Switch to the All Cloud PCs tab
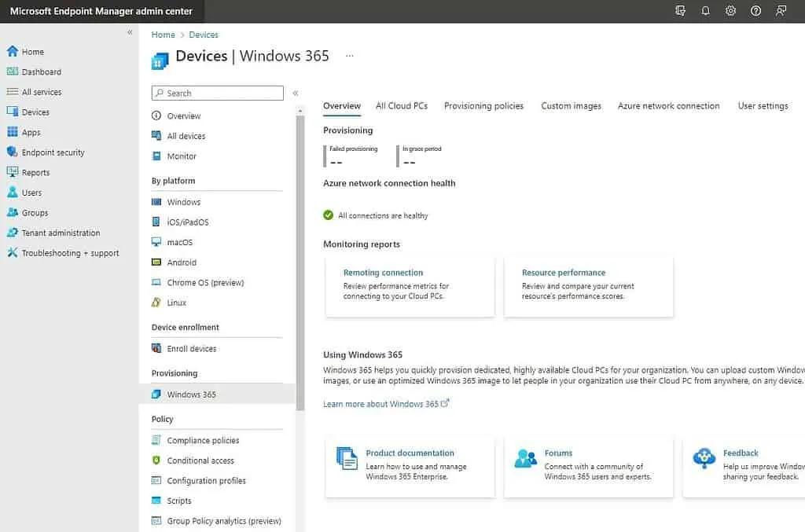805x532 pixels. click(x=402, y=105)
